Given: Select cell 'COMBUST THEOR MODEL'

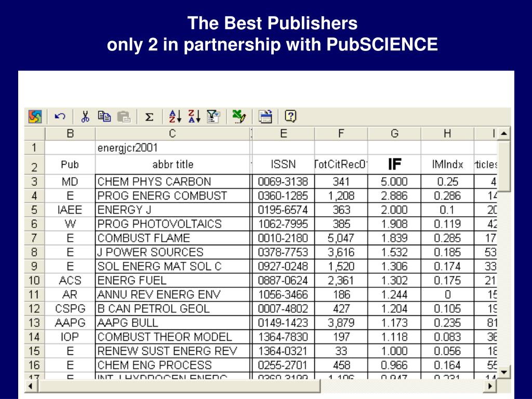Looking at the screenshot, I should 172,337.
